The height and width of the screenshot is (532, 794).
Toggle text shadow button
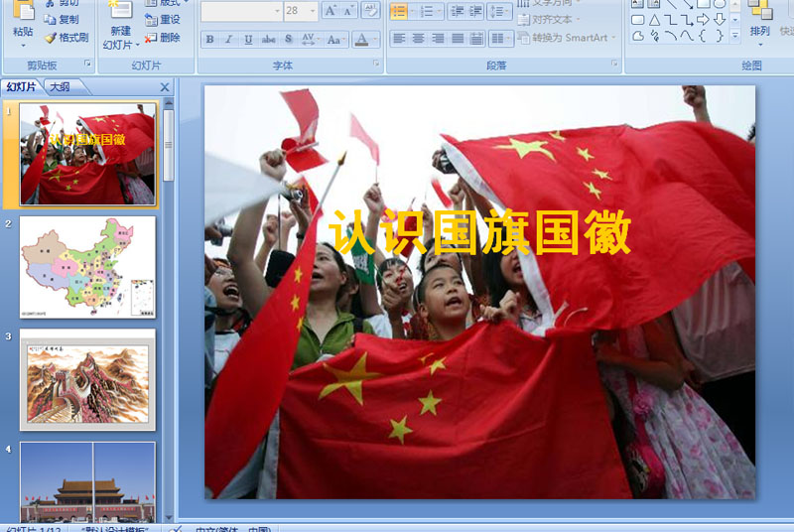click(x=288, y=39)
